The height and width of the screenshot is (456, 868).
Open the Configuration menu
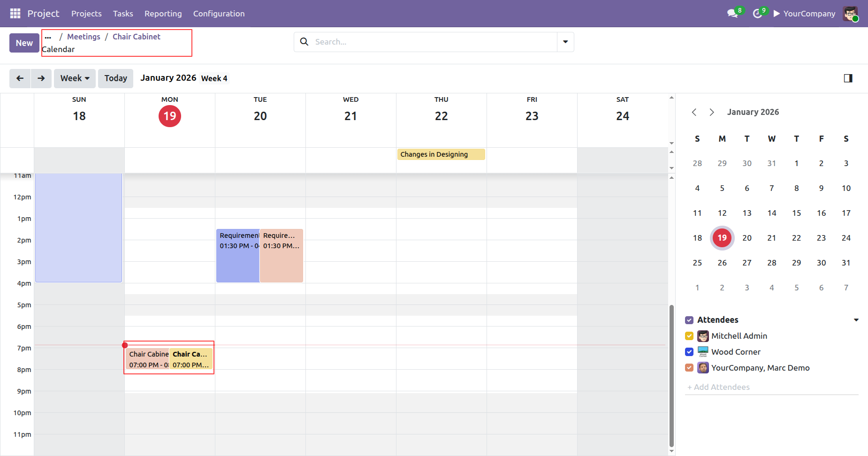219,14
